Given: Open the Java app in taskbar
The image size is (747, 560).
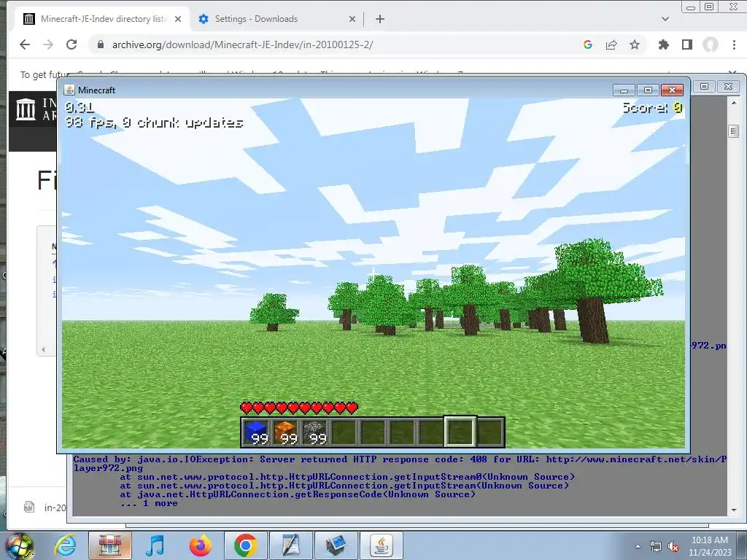Looking at the screenshot, I should (381, 545).
